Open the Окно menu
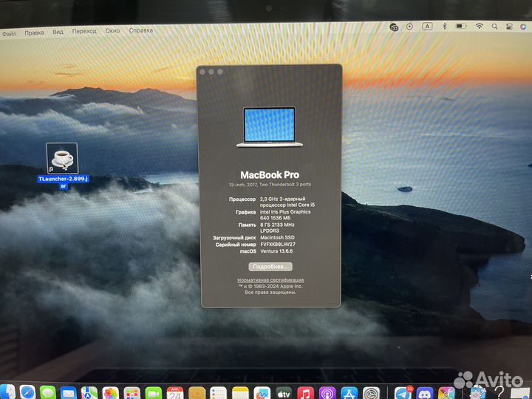The width and height of the screenshot is (532, 399). (112, 30)
